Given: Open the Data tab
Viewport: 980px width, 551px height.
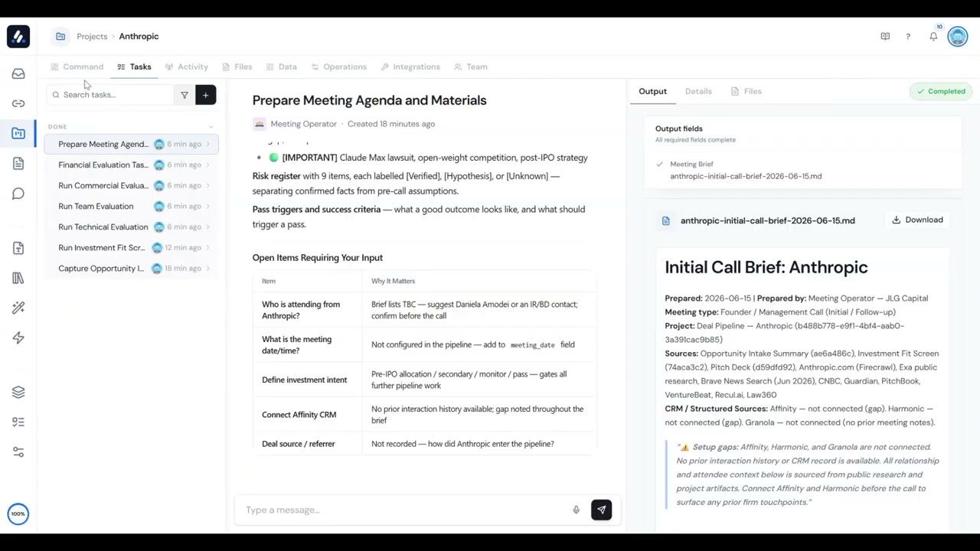Looking at the screenshot, I should coord(282,67).
